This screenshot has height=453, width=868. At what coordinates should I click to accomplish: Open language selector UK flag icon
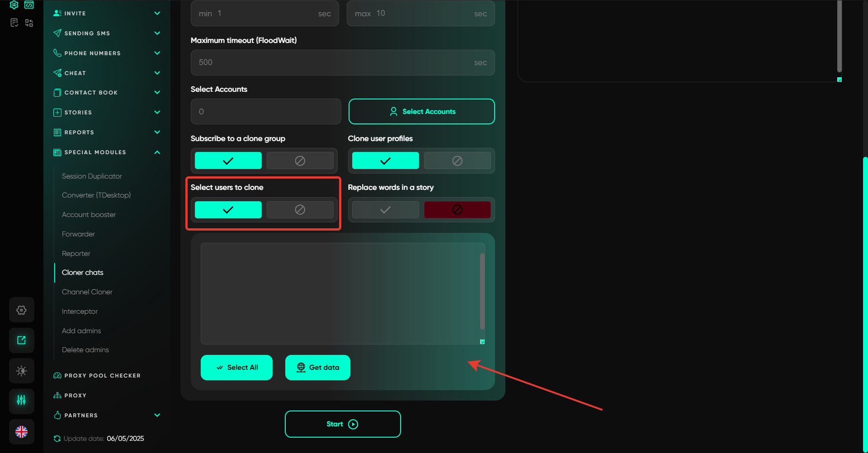(21, 432)
